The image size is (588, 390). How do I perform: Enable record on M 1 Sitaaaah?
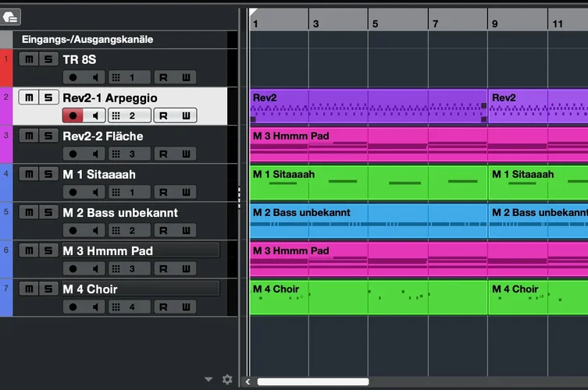click(73, 192)
